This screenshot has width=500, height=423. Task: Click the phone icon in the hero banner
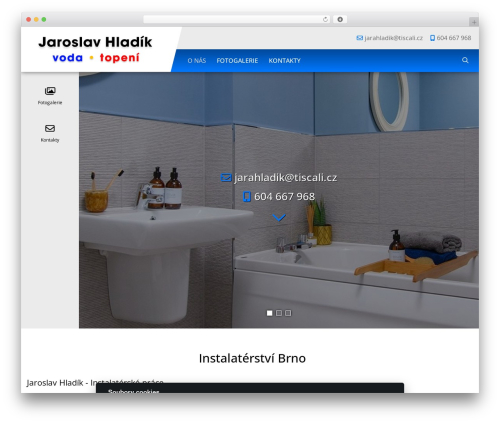click(x=247, y=197)
